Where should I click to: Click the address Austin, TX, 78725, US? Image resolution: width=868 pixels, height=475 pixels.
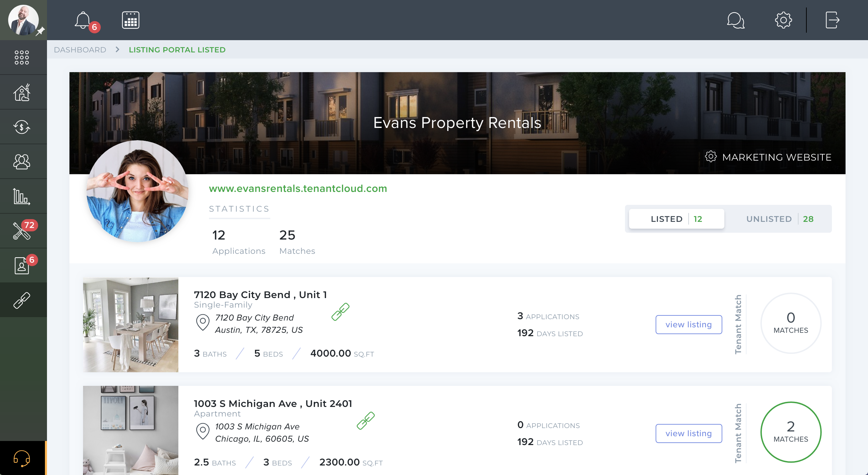pos(259,330)
